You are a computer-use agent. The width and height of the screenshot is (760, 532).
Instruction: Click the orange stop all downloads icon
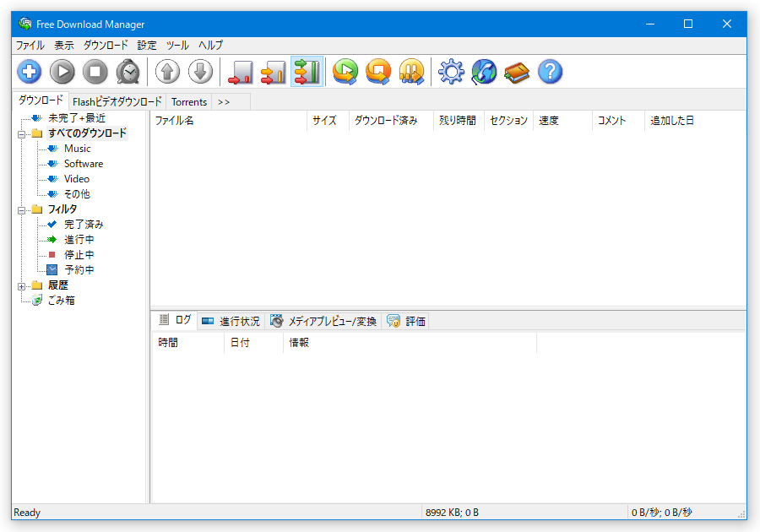tap(378, 72)
